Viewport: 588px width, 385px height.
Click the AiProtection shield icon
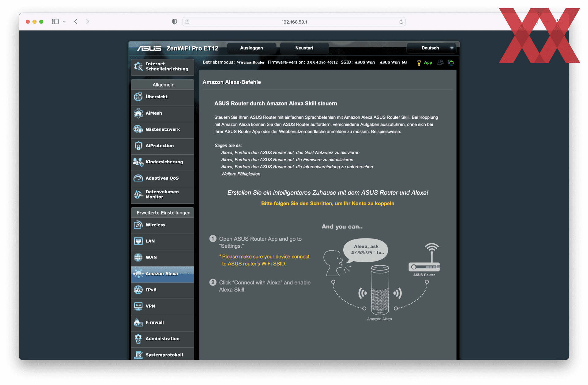point(138,146)
